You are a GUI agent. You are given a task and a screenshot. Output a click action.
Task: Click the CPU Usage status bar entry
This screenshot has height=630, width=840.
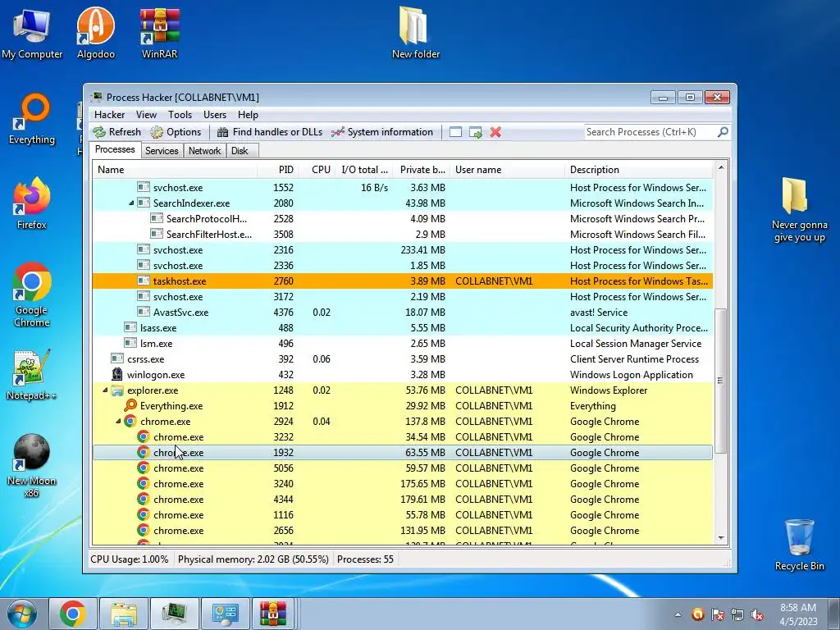pos(130,559)
